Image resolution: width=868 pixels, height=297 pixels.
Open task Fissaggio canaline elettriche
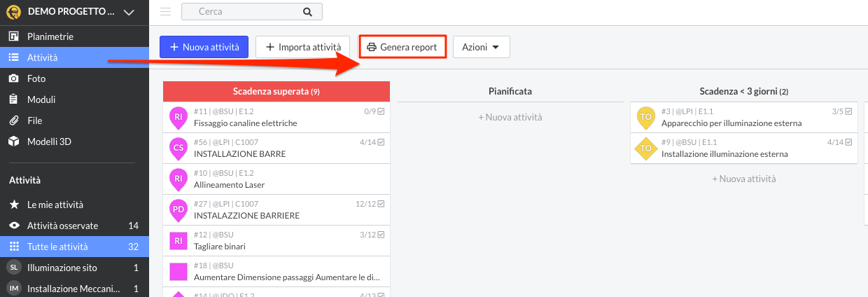tap(276, 118)
